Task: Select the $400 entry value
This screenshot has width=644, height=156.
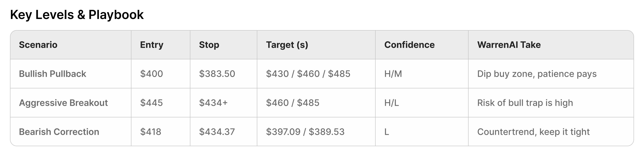Action: pyautogui.click(x=151, y=74)
